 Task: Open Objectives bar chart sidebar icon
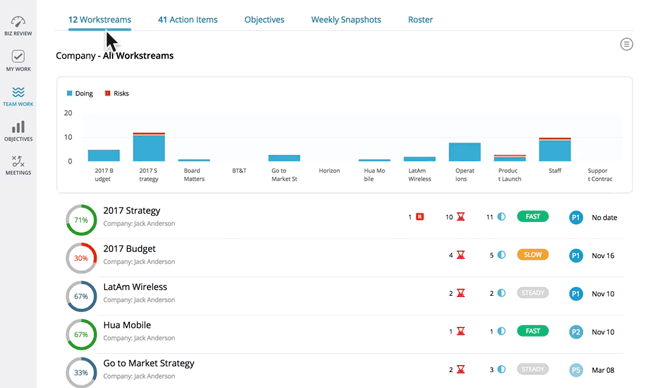coord(18,131)
